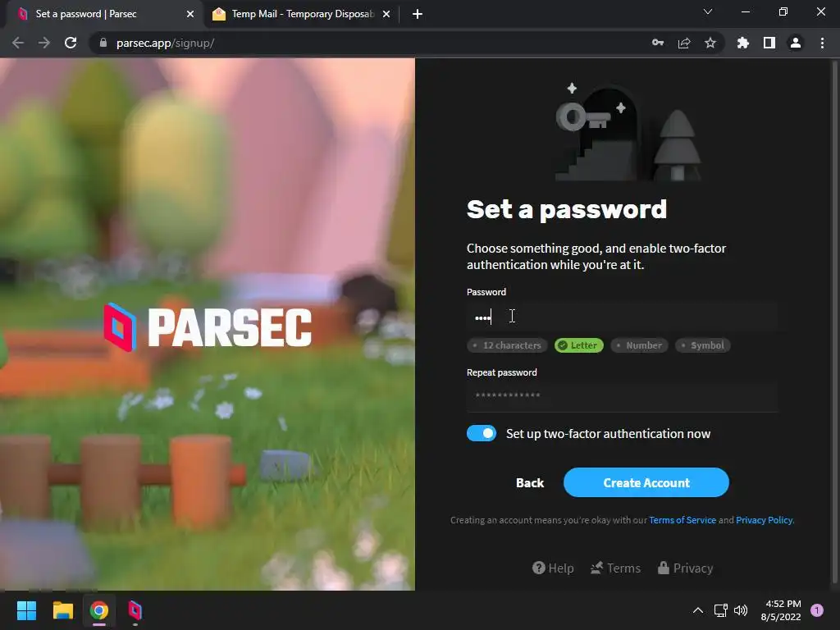The height and width of the screenshot is (630, 840).
Task: Click the green Letter requirement badge
Action: tap(579, 345)
